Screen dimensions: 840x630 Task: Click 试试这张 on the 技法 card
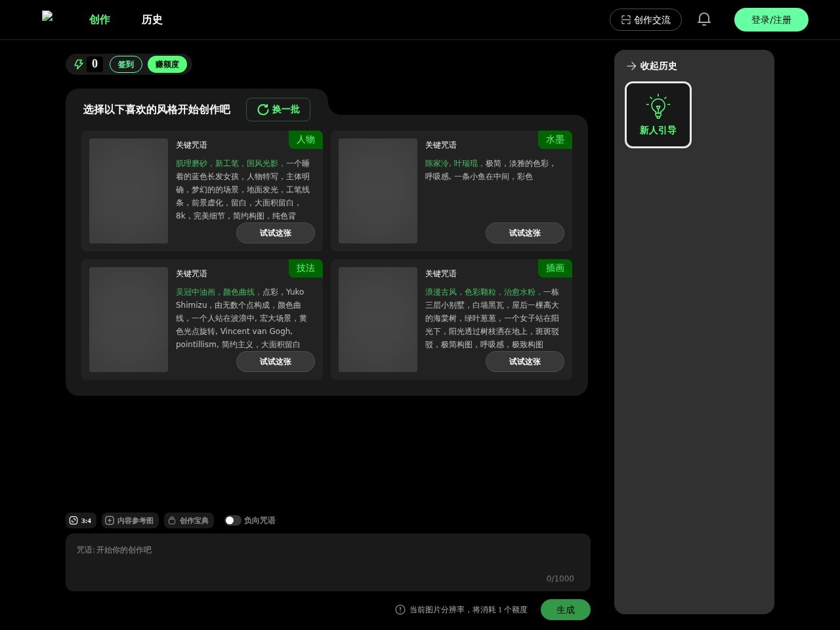click(x=275, y=362)
